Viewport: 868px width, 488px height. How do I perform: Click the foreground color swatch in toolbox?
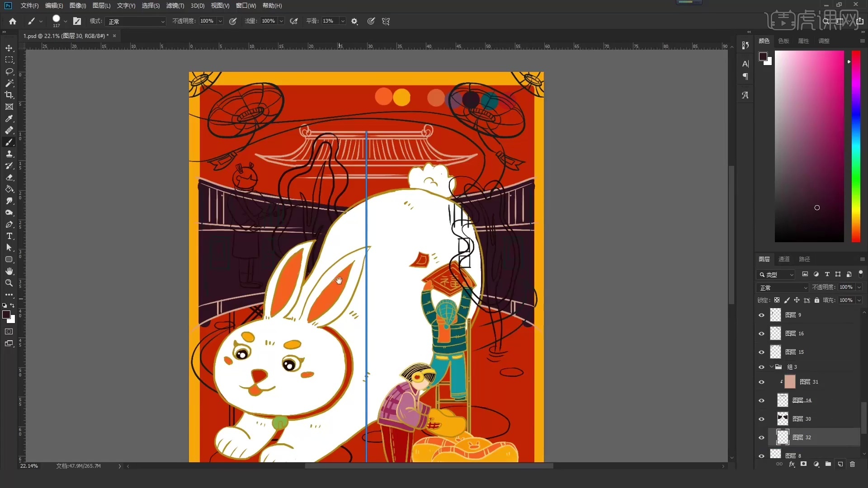point(6,314)
